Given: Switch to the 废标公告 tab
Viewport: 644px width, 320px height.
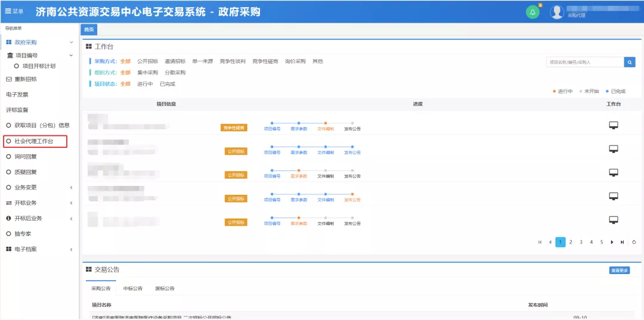Looking at the screenshot, I should (165, 288).
